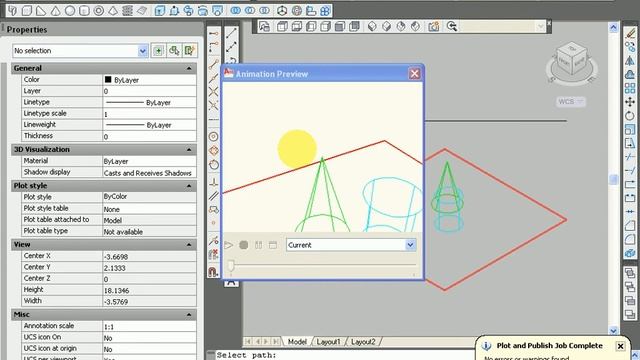640x360 pixels.
Task: Activate the Sweep tool
Action: [189, 11]
